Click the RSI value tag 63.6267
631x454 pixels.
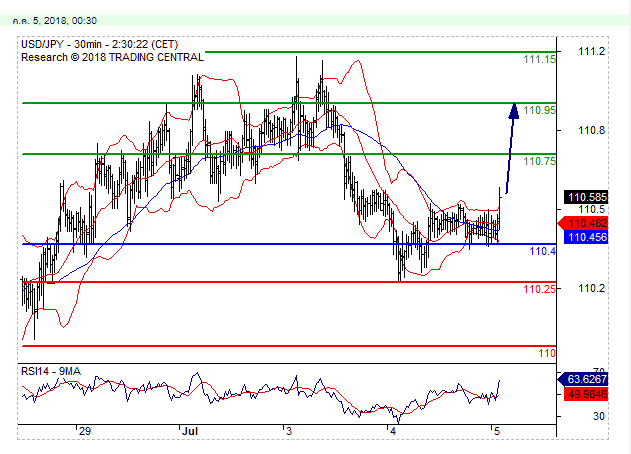(583, 379)
